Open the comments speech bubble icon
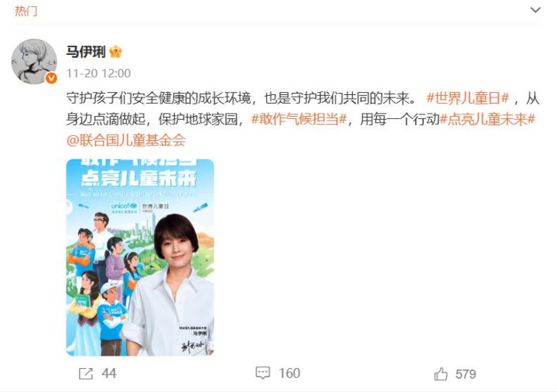The height and width of the screenshot is (392, 557). pyautogui.click(x=263, y=373)
